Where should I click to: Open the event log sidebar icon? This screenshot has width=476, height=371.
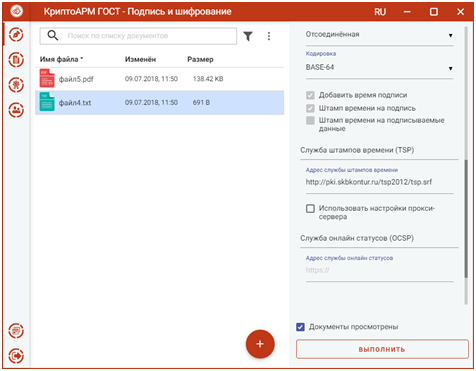16,331
